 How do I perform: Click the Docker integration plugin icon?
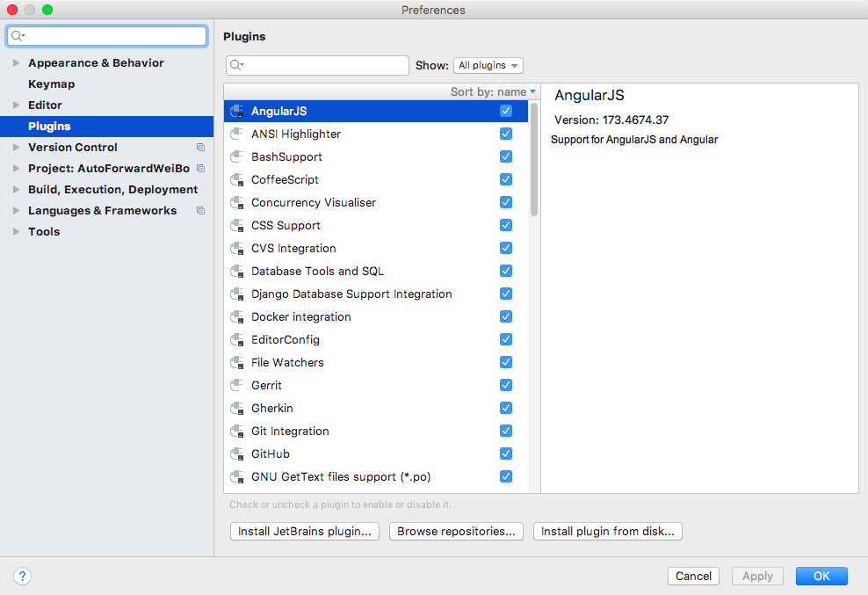(x=237, y=317)
